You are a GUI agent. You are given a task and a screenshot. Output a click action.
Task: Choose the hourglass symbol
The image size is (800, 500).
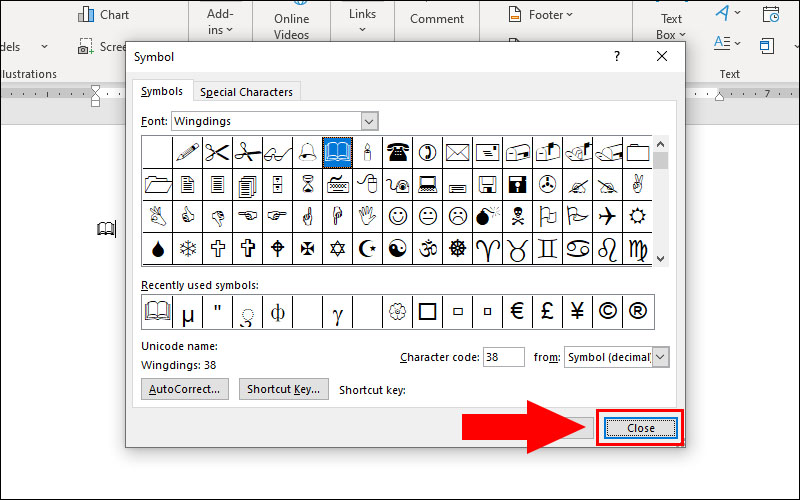coord(308,184)
